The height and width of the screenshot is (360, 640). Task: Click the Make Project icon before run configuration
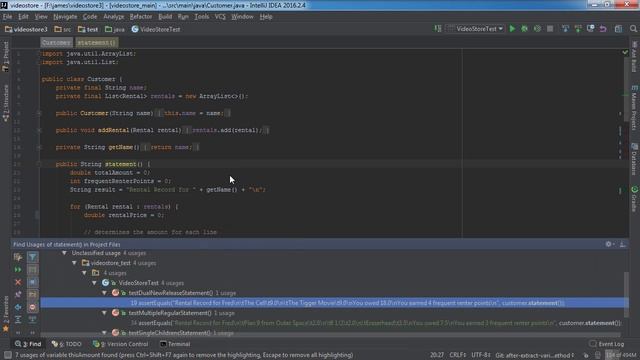(438, 29)
